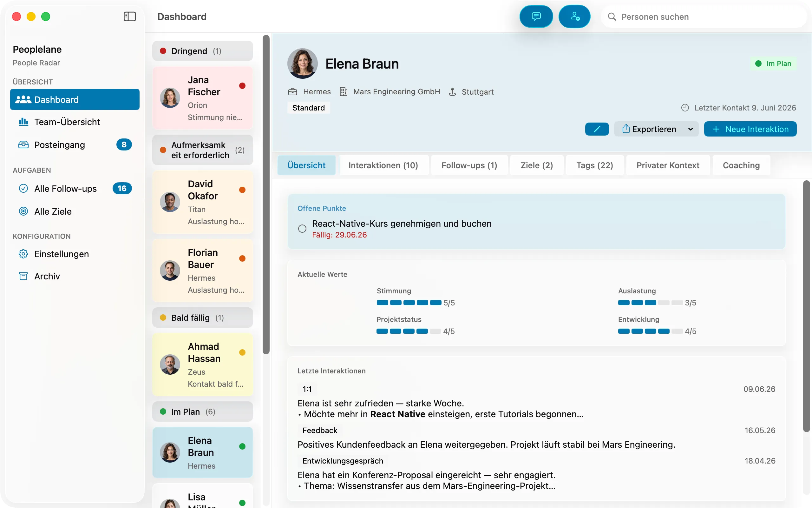Click the Dashboard people icon in sidebar
Screen dimensions: 812x508
point(23,99)
